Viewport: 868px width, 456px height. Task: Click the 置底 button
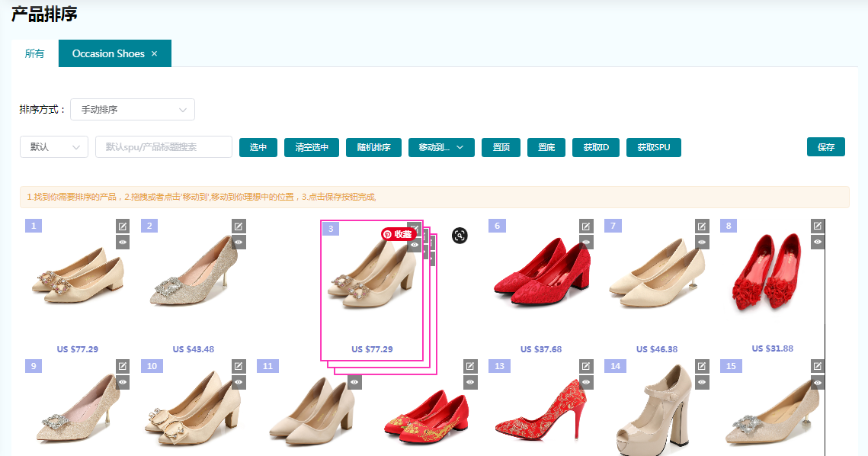(546, 147)
